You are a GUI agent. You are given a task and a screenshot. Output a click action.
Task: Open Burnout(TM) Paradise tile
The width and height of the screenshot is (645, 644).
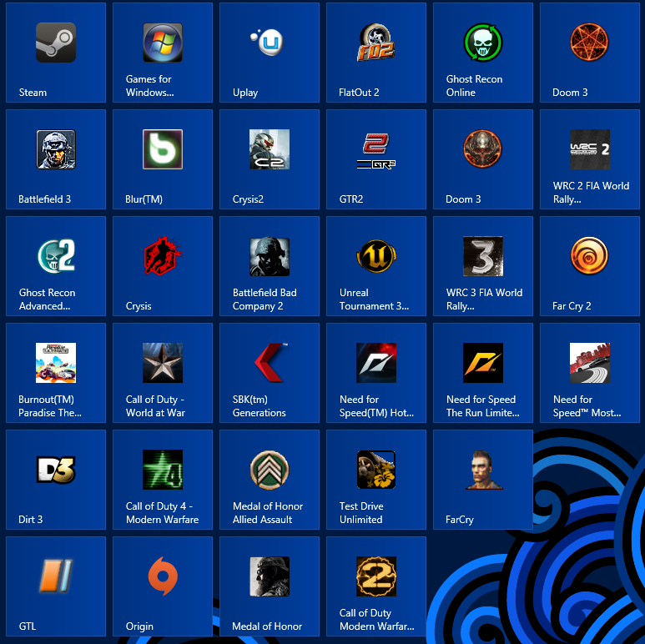coord(56,373)
